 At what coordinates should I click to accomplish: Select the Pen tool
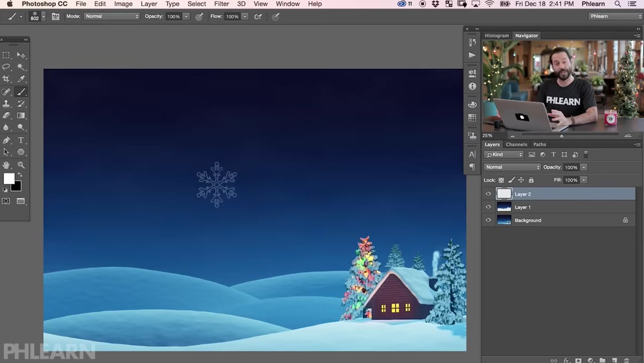coord(6,140)
